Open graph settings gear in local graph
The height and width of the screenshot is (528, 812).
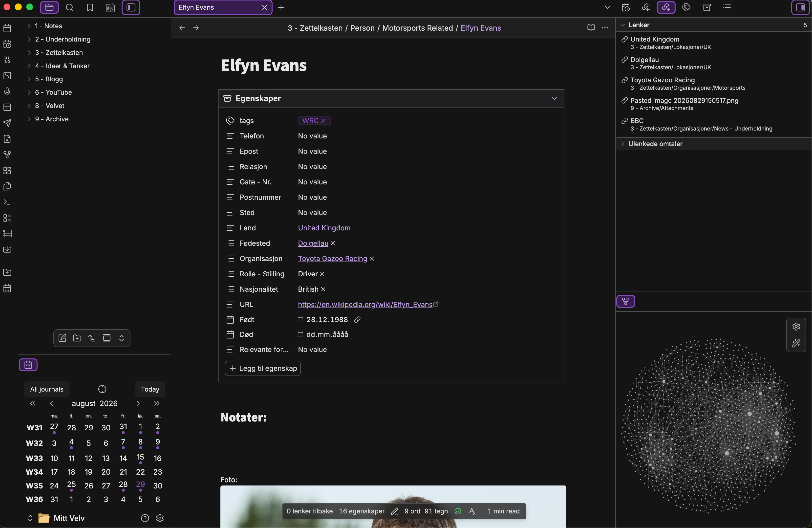pos(796,327)
